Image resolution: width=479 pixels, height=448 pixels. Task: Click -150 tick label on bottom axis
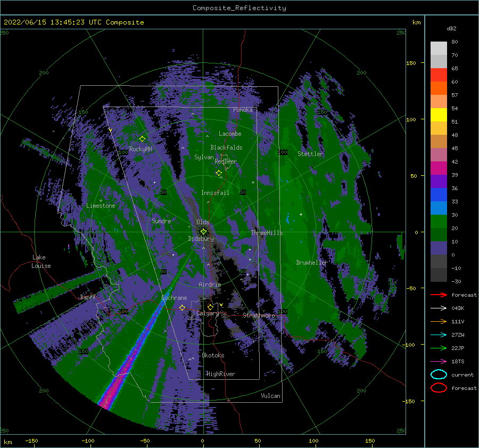[x=31, y=441]
